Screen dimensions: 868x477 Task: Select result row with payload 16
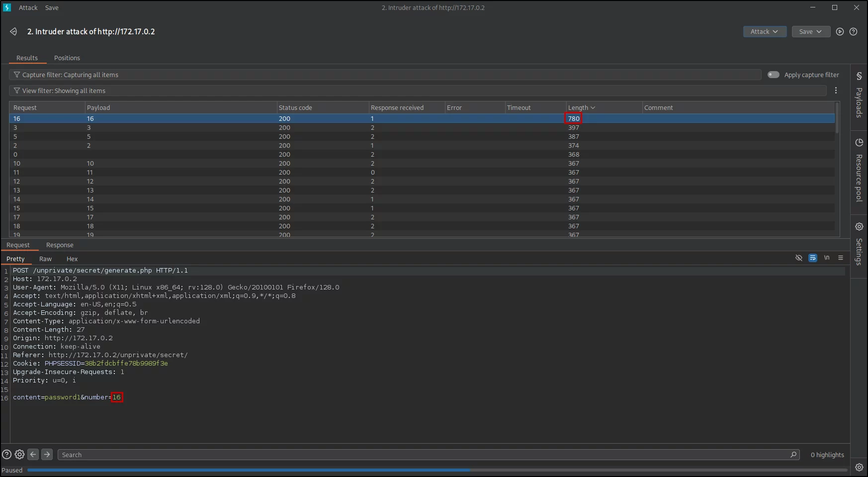point(422,118)
